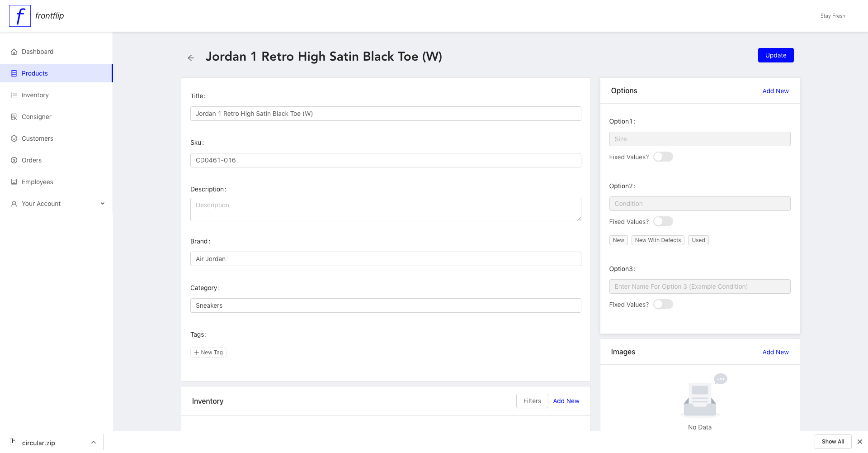
Task: Click the Inventory list icon
Action: [14, 95]
